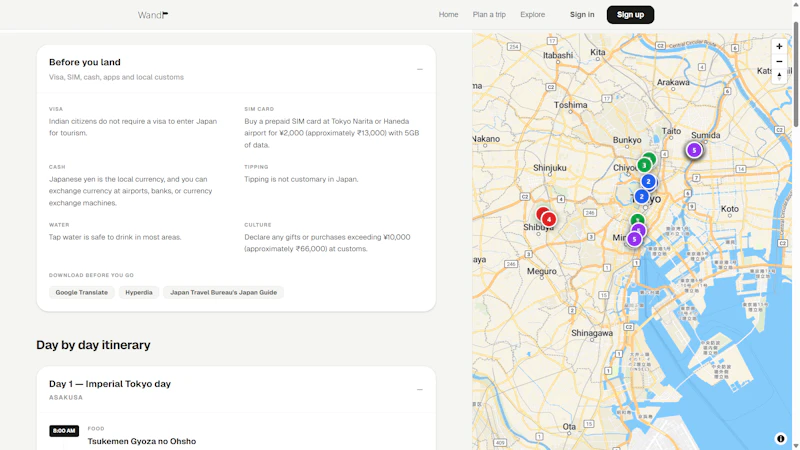The height and width of the screenshot is (450, 800).
Task: Select blue marker 2 overlapping Tokyo label
Action: (641, 196)
